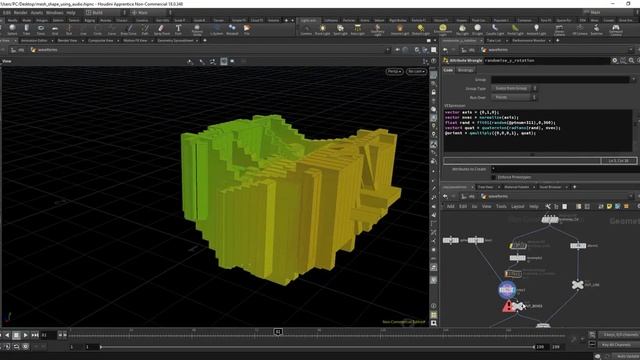Viewport: 640px width, 360px height.
Task: Add a Gamepad Camera from shelf
Action: (x=616, y=29)
